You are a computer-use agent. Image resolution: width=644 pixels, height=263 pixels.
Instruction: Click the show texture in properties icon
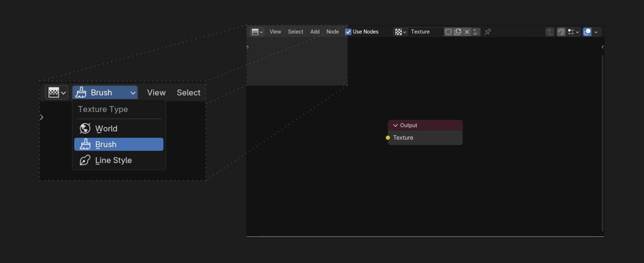click(476, 32)
